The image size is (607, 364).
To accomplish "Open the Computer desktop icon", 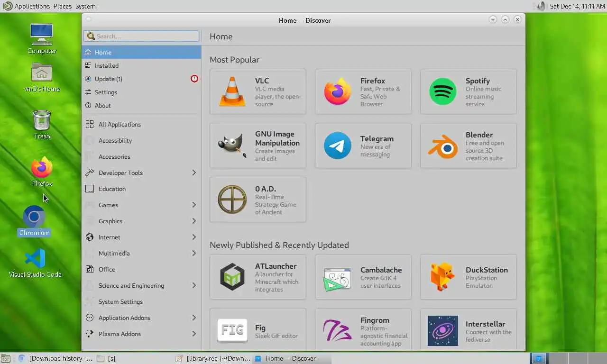I will pyautogui.click(x=42, y=35).
